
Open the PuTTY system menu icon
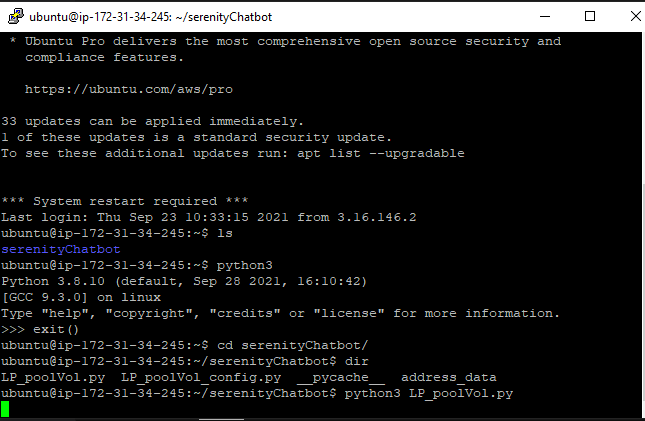[x=16, y=16]
